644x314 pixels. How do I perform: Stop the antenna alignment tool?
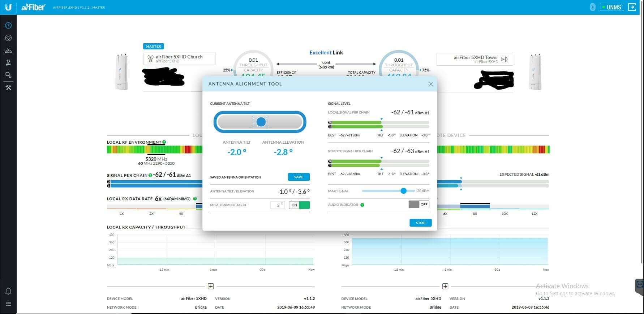tap(420, 223)
